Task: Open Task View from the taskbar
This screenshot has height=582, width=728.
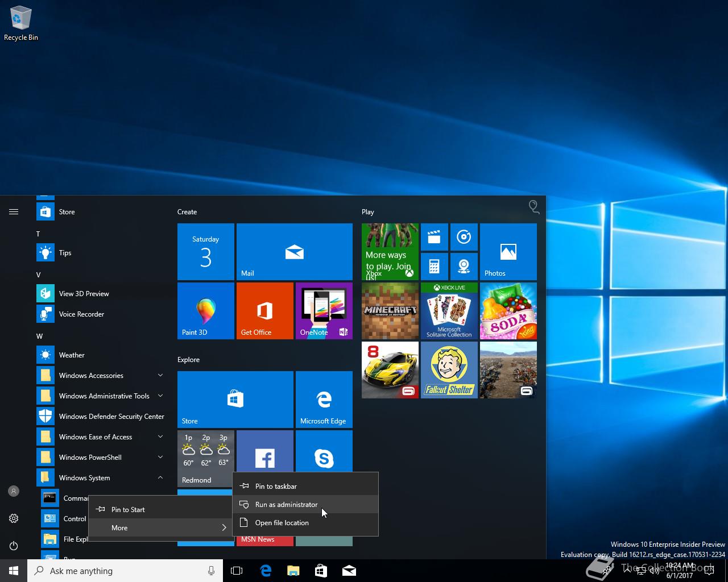Action: tap(237, 571)
